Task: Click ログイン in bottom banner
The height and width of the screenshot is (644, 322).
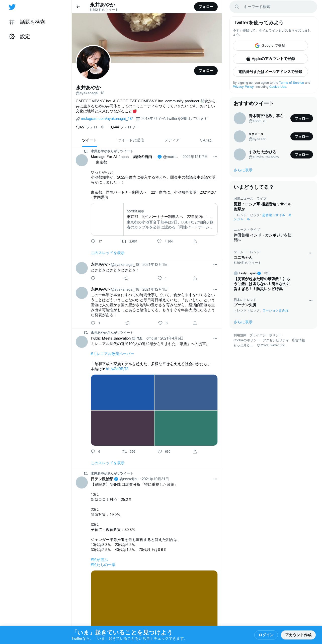Action: (266, 635)
